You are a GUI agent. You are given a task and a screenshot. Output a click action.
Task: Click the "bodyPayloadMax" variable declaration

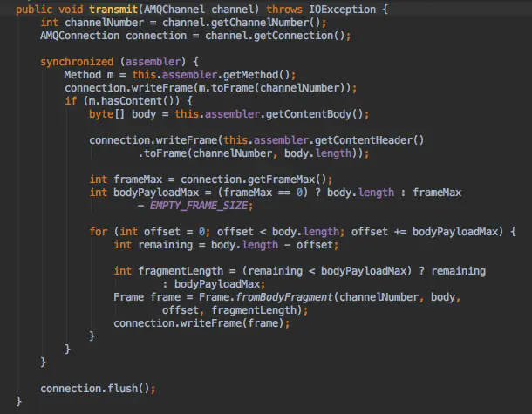click(x=156, y=193)
